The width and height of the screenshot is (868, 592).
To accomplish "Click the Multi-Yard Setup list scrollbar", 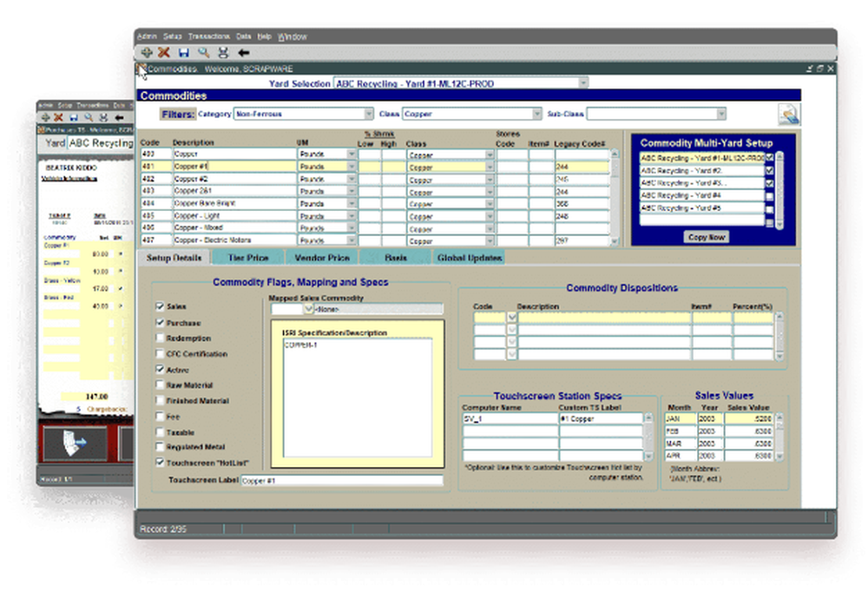I will 779,190.
